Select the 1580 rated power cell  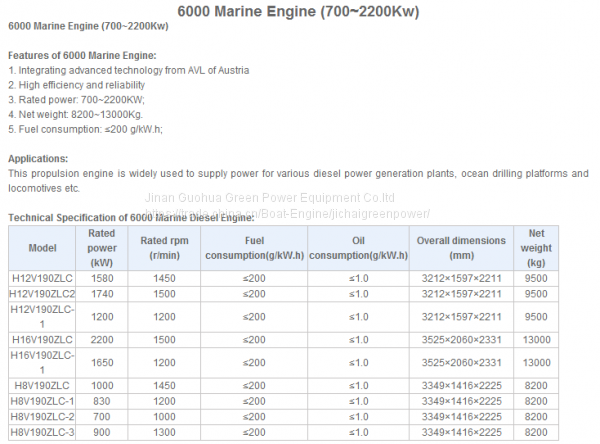(102, 278)
